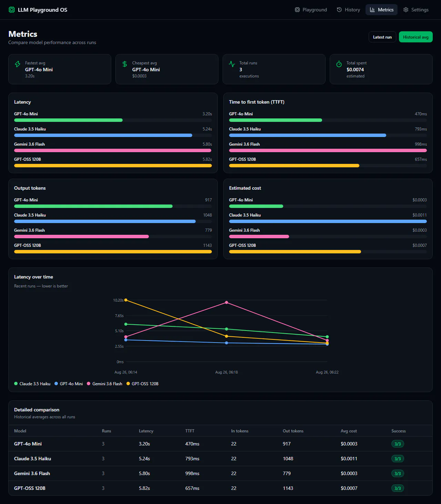Screen dimensions: 441x504
Task: Select the Historical avg view
Action: pyautogui.click(x=416, y=37)
